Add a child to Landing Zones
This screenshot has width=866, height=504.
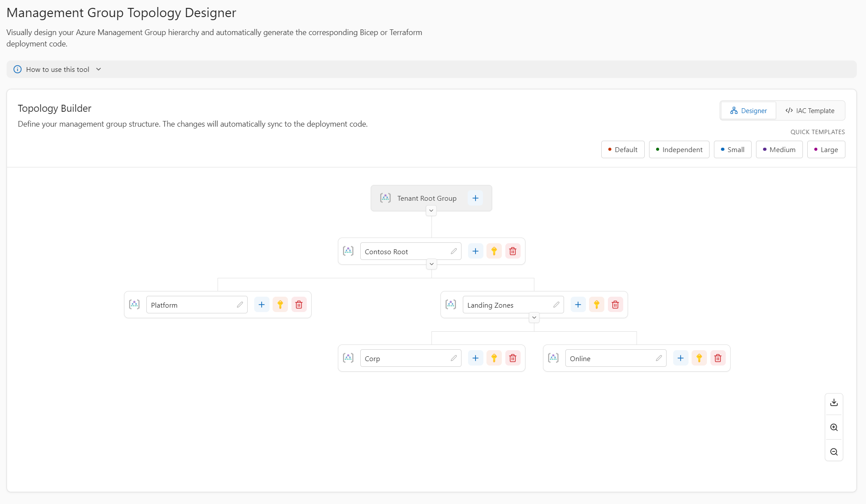(x=578, y=305)
